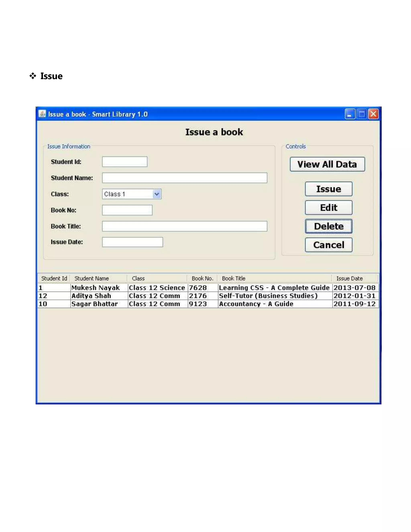
Task: Click issue date 2013-07-08 cell
Action: (355, 288)
